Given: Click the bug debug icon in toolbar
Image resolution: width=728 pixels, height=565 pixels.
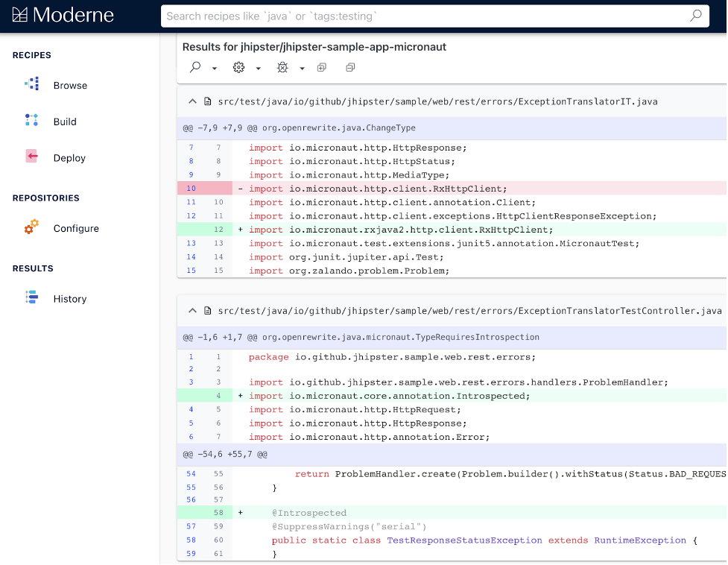Looking at the screenshot, I should [282, 67].
